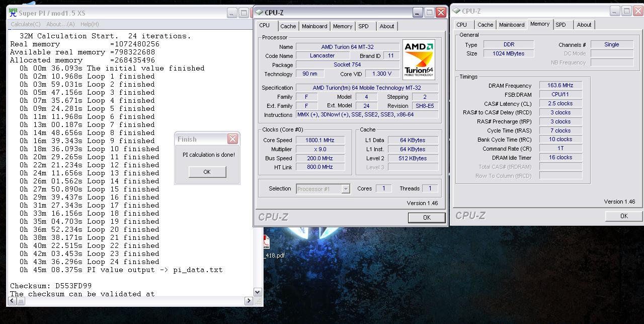The width and height of the screenshot is (644, 324).
Task: Click the Instructions field listing MMX, SSE3
Action: [x=367, y=115]
